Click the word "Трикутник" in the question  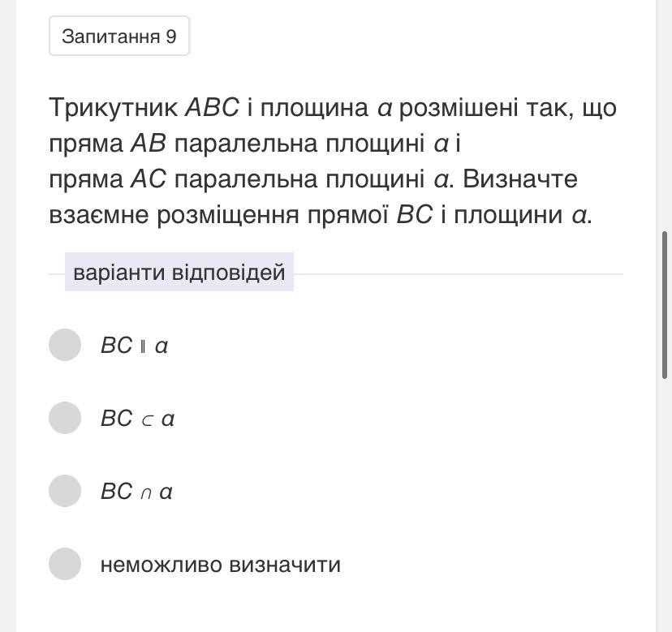point(114,108)
